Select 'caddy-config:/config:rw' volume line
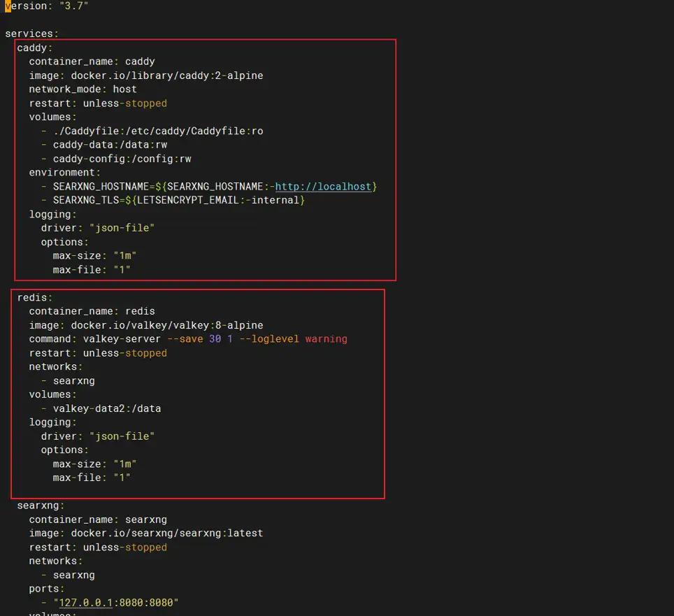Image resolution: width=674 pixels, height=616 pixels. coord(116,159)
